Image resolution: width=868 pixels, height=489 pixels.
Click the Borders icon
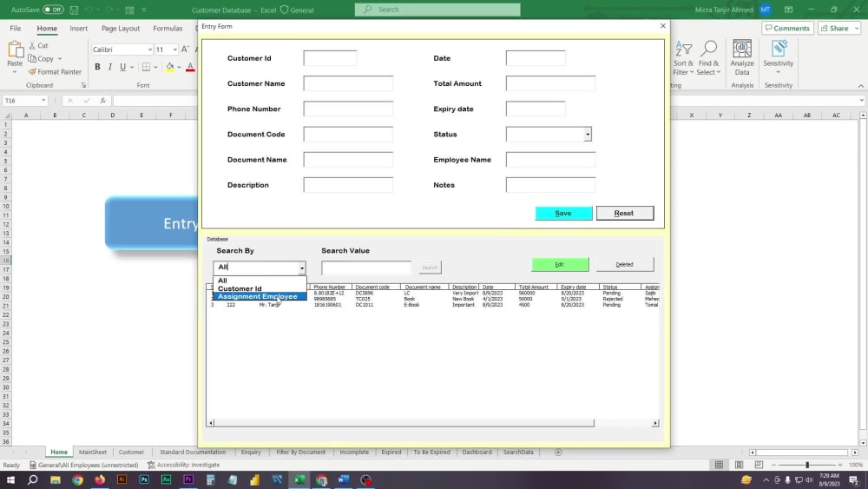(x=146, y=67)
